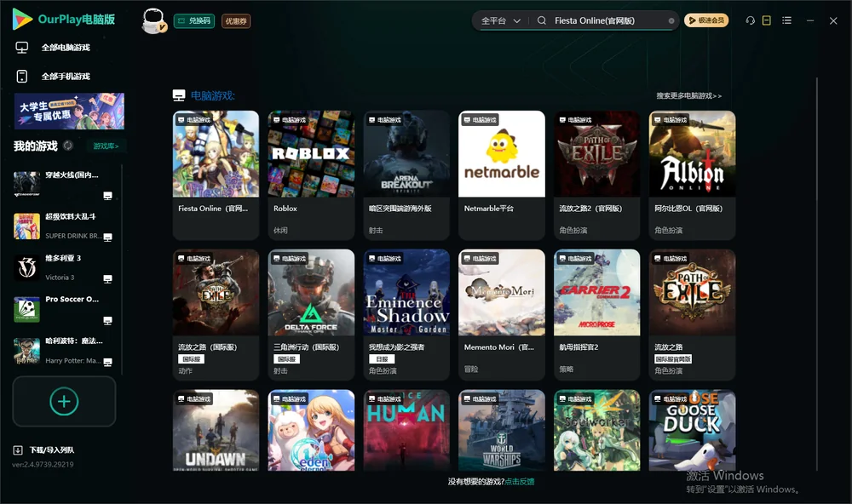Open the Undawn game card
Image resolution: width=852 pixels, height=504 pixels.
point(216,430)
